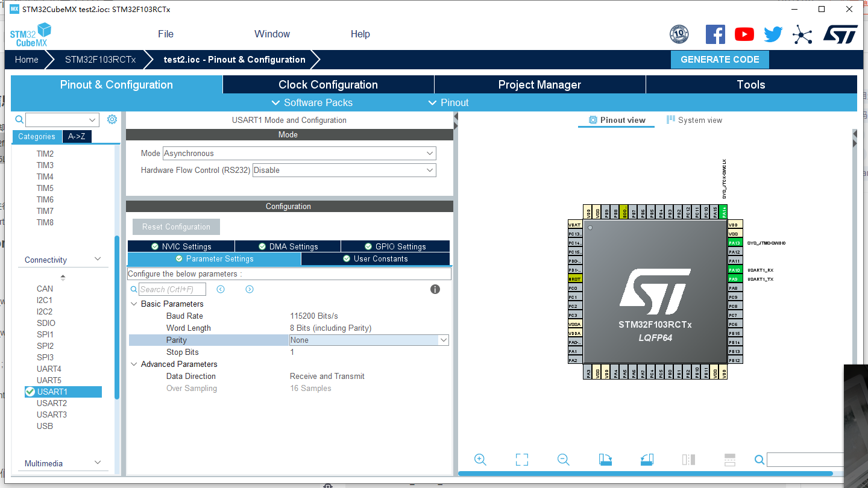The width and height of the screenshot is (868, 488).
Task: Open the ST YouTube channel icon
Action: click(x=744, y=34)
